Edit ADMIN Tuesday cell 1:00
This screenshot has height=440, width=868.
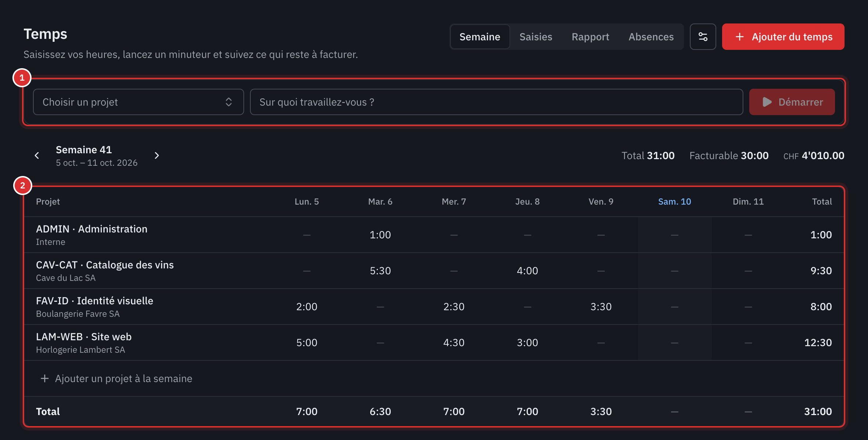click(x=380, y=235)
